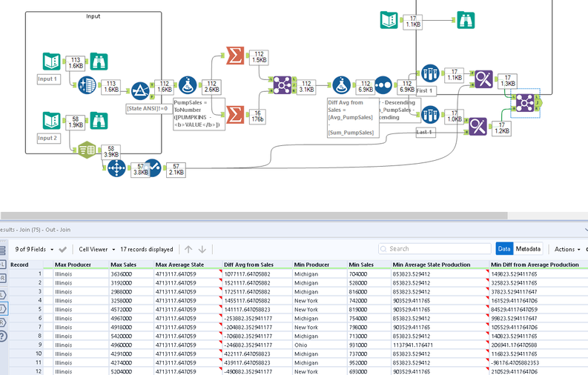The image size is (588, 375).
Task: Select the Diff Avg from Sales Formula tool
Action: coord(342,85)
